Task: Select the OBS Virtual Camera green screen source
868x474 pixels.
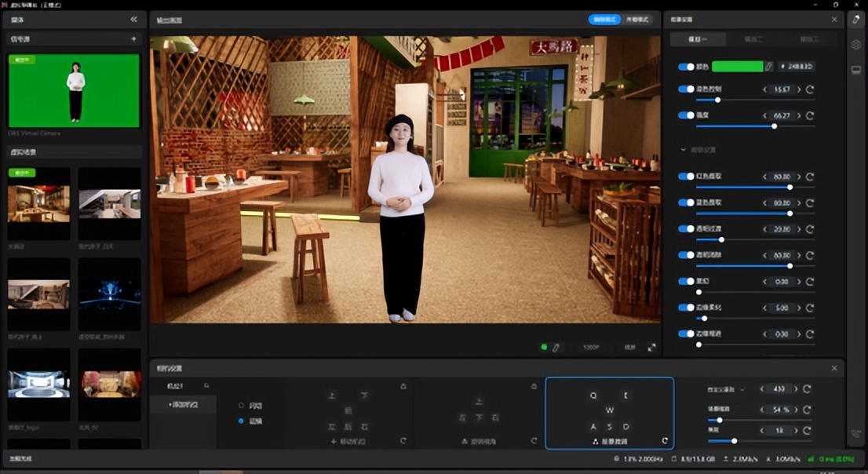Action: click(74, 90)
